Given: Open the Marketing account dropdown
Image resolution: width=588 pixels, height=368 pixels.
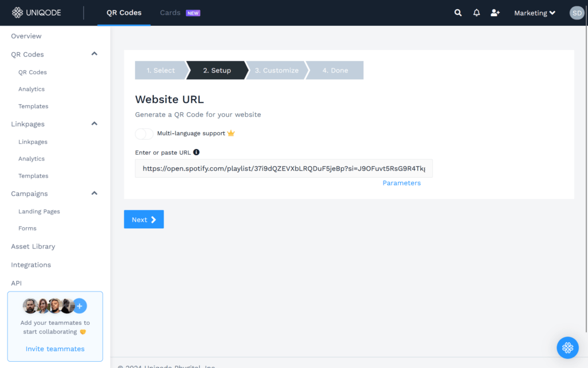Looking at the screenshot, I should [535, 13].
